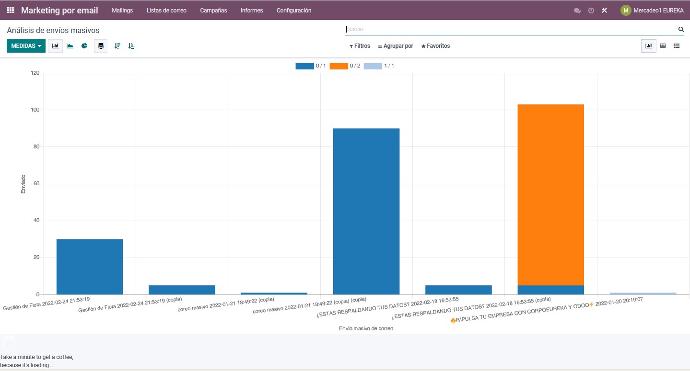Image resolution: width=690 pixels, height=371 pixels.
Task: Expand the Filtros dropdown
Action: pyautogui.click(x=360, y=46)
